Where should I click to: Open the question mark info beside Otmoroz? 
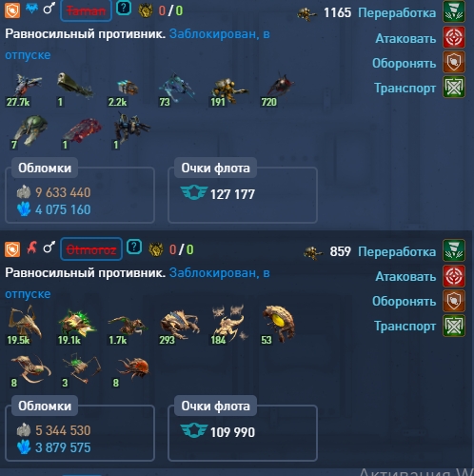tap(134, 247)
